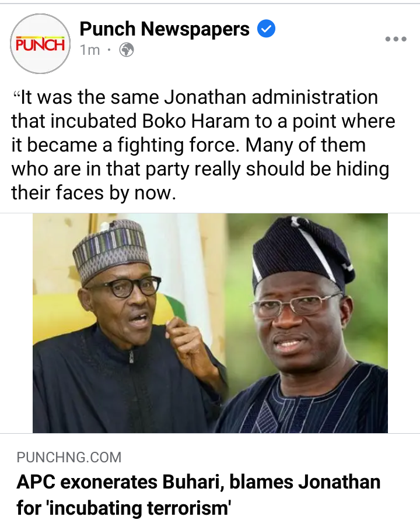Open the three-dot post options menu
The width and height of the screenshot is (420, 527).
tap(395, 39)
